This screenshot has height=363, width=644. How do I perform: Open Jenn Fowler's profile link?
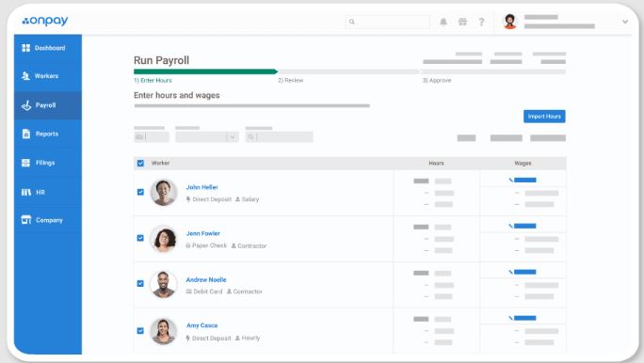pyautogui.click(x=203, y=233)
